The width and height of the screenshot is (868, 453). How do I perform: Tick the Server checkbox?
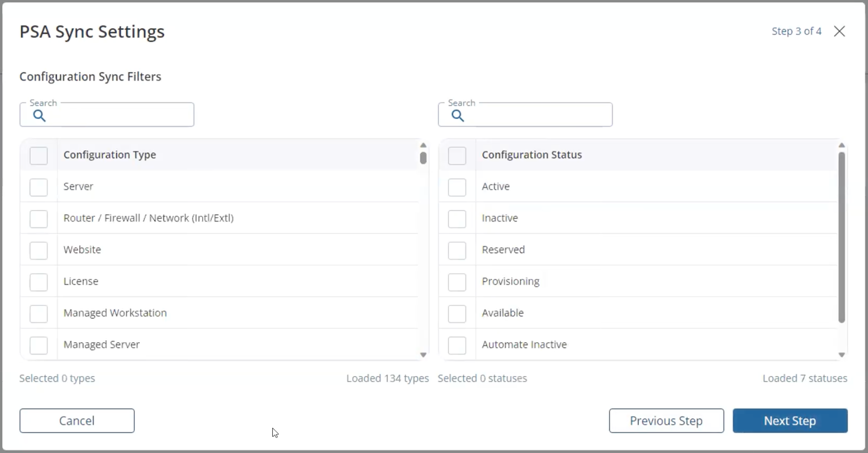[38, 187]
